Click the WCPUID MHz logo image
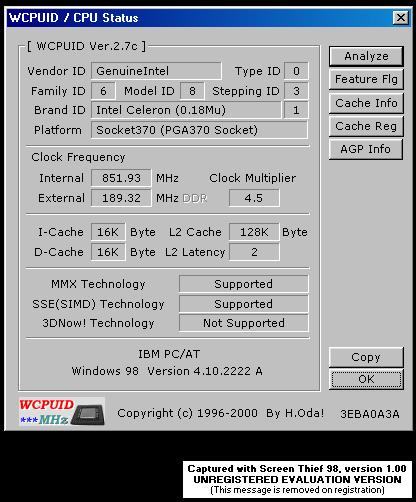Image resolution: width=416 pixels, height=502 pixels. (62, 411)
